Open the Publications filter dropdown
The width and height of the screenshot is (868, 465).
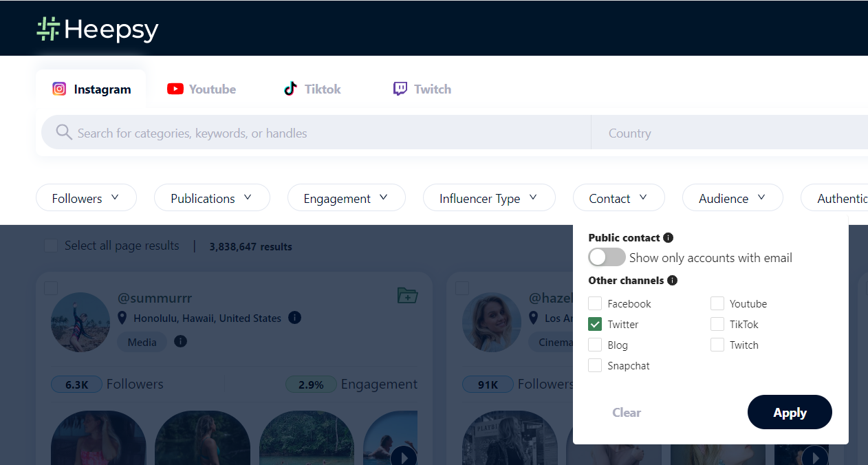click(212, 197)
